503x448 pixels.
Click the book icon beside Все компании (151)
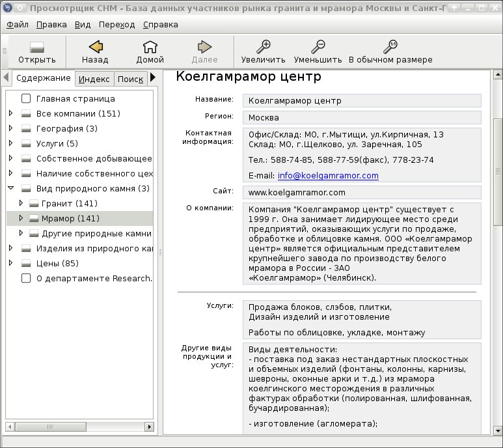point(26,113)
